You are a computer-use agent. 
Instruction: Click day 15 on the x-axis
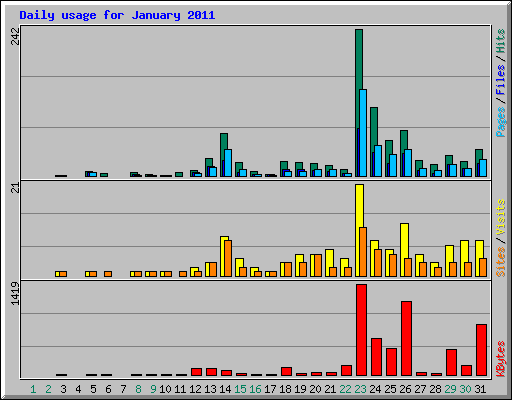240,389
